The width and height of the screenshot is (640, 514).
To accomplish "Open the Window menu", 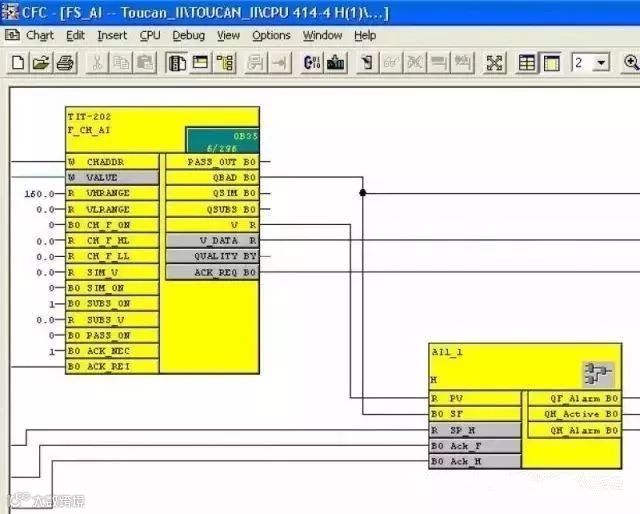I will pos(322,36).
